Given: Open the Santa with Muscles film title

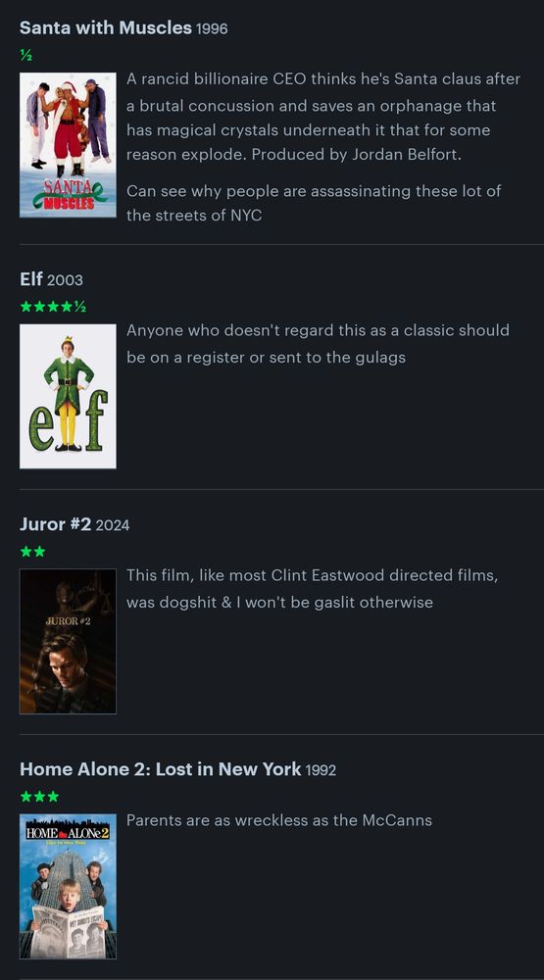Looking at the screenshot, I should pos(106,27).
